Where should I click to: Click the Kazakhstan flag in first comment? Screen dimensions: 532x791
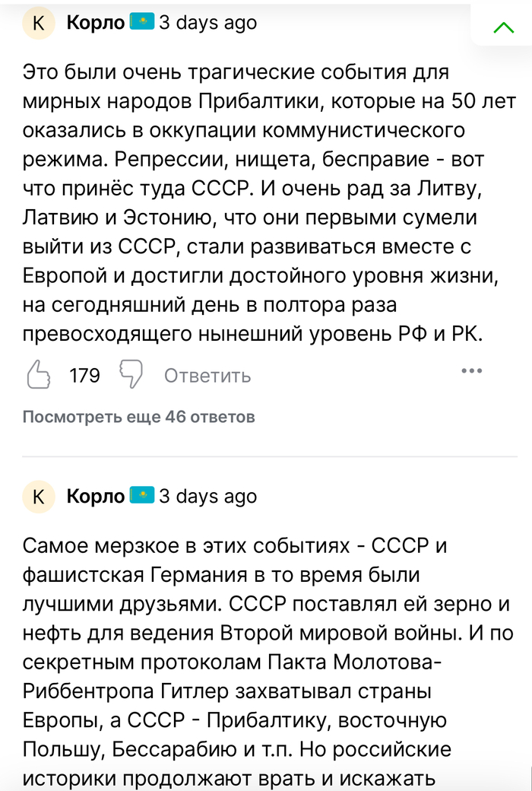pos(141,23)
